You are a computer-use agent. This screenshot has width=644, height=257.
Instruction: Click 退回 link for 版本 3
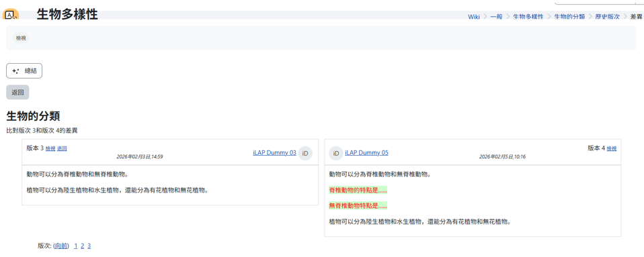coord(62,149)
